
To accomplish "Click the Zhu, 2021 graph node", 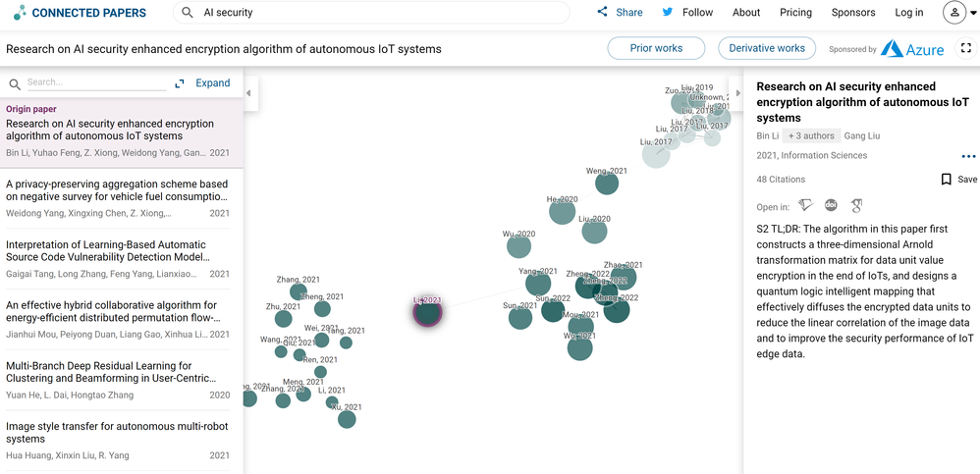I will pyautogui.click(x=283, y=319).
